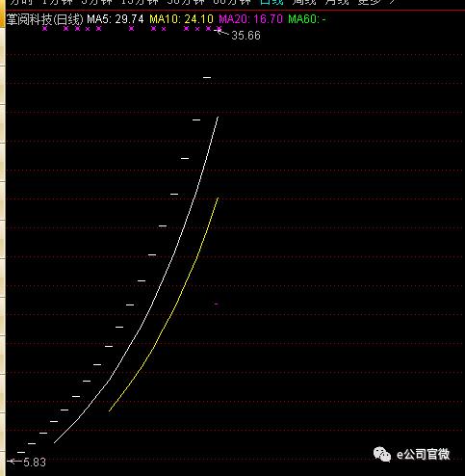The image size is (465, 476).
Task: Select the 35.66 high price label
Action: coord(245,36)
